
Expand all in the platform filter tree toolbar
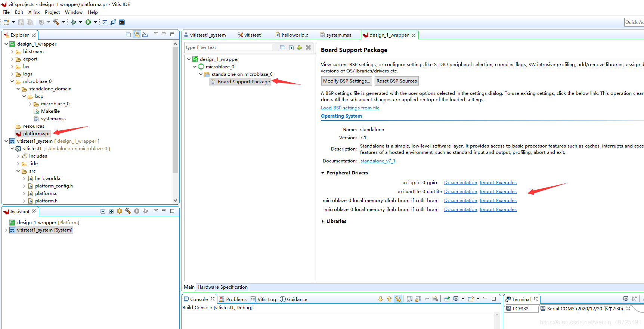click(291, 47)
